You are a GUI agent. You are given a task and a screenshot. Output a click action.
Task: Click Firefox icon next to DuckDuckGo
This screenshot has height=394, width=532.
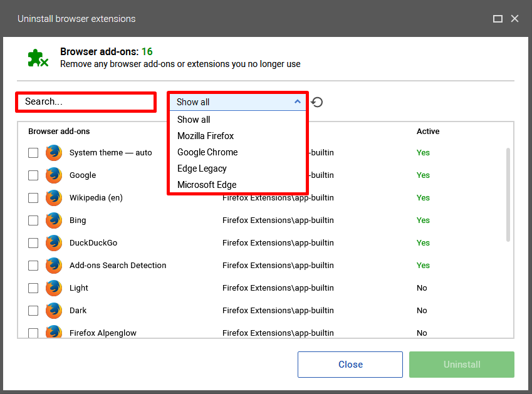tap(54, 243)
